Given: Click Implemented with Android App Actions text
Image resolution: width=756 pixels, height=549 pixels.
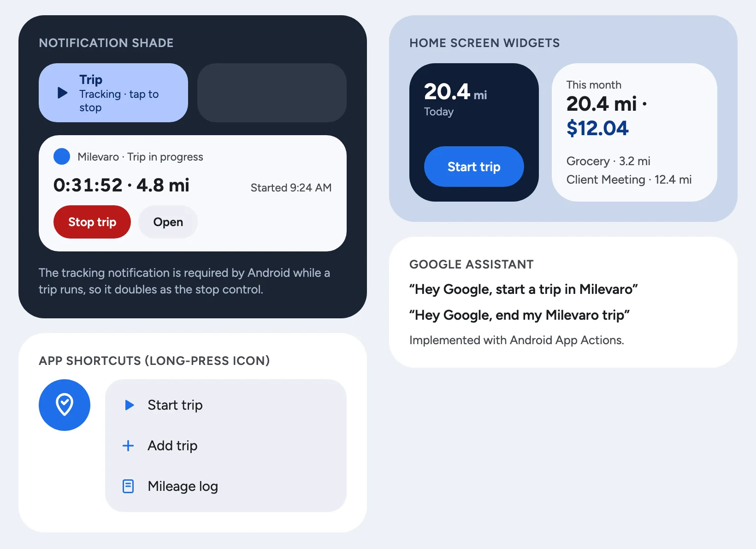Looking at the screenshot, I should [x=517, y=340].
